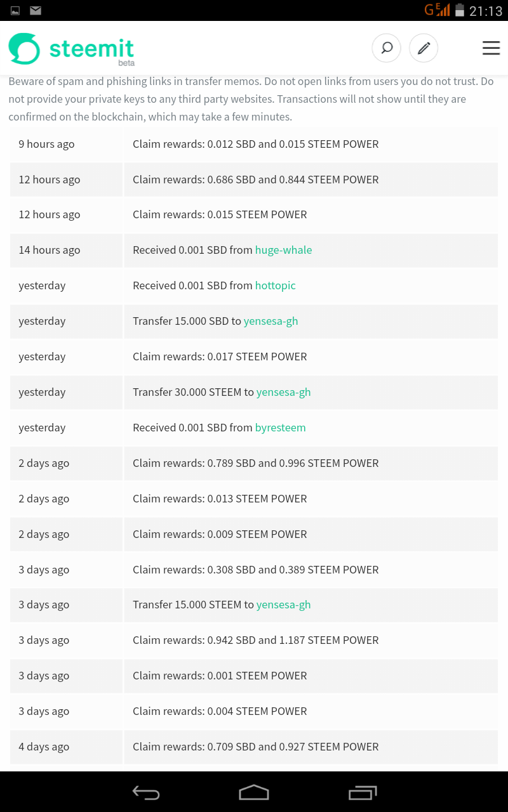The image size is (508, 812).
Task: Open the huge-whale user link
Action: pos(283,250)
